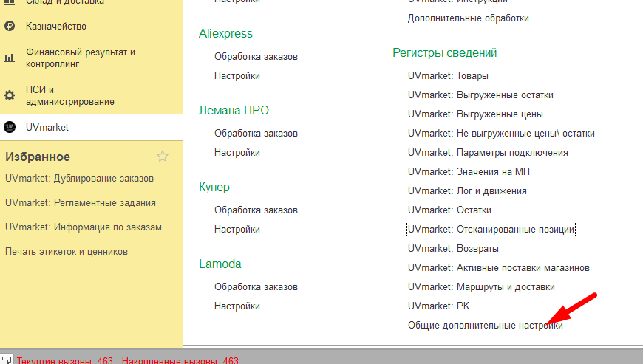The image size is (643, 364).
Task: Open UVmarket: Остатки register
Action: (449, 210)
